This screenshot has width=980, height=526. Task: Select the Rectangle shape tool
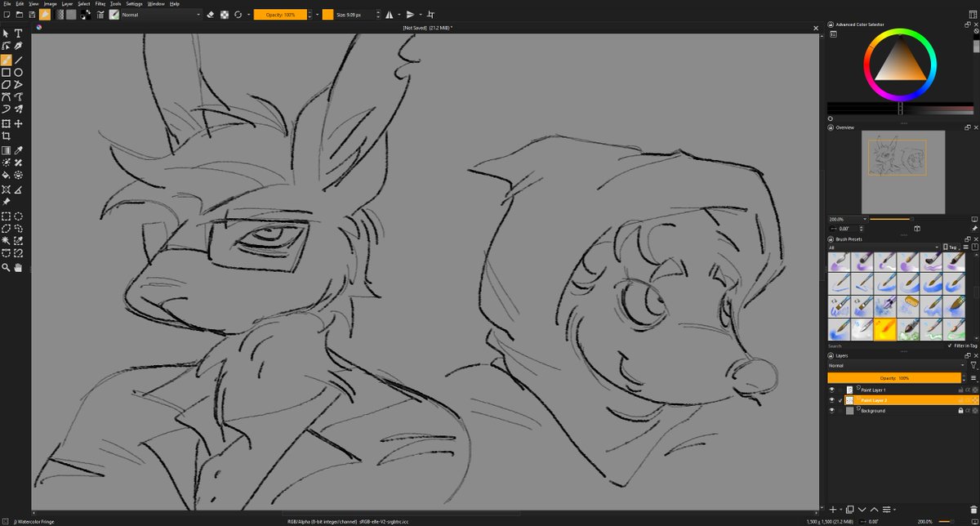(6, 72)
